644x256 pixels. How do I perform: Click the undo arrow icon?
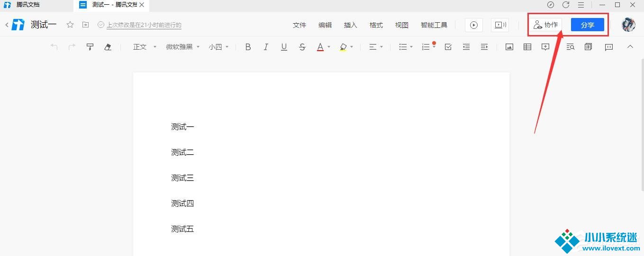click(54, 47)
